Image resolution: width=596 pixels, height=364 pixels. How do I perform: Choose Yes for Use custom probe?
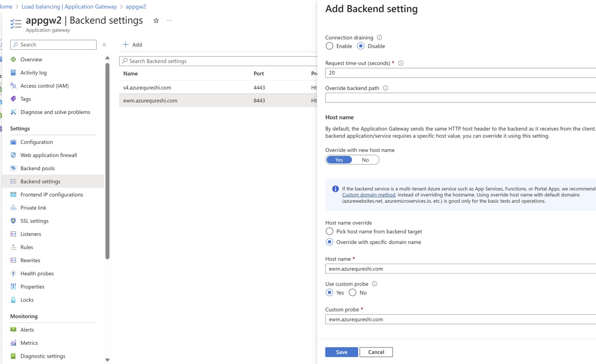[329, 293]
